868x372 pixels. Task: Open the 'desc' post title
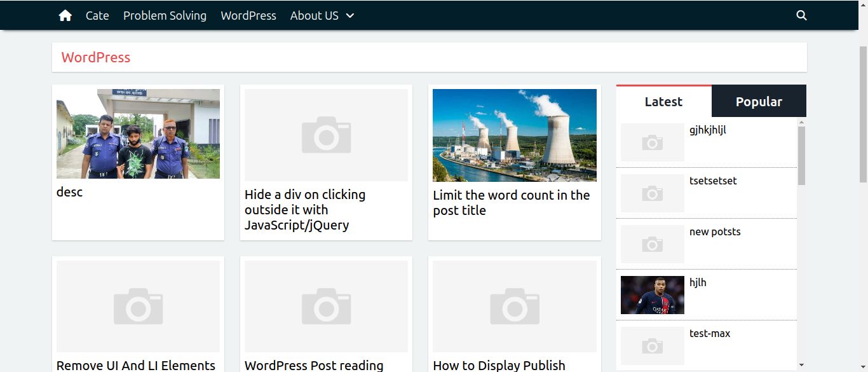pyautogui.click(x=69, y=192)
